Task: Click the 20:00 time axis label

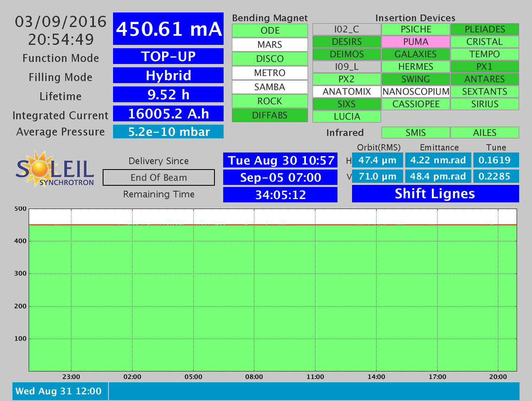Action: click(x=498, y=377)
